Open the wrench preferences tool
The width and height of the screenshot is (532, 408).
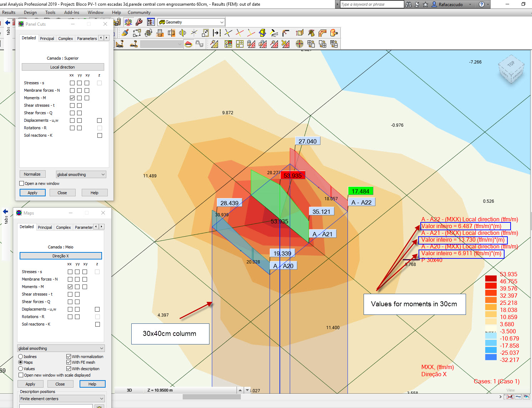tap(139, 22)
